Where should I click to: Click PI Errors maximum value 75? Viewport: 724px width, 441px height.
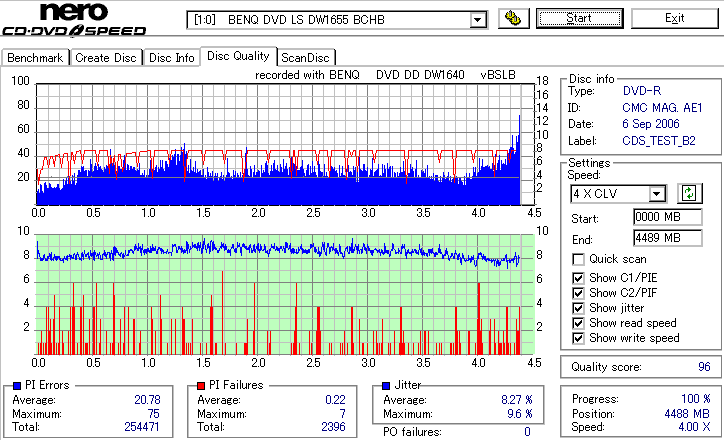(153, 413)
